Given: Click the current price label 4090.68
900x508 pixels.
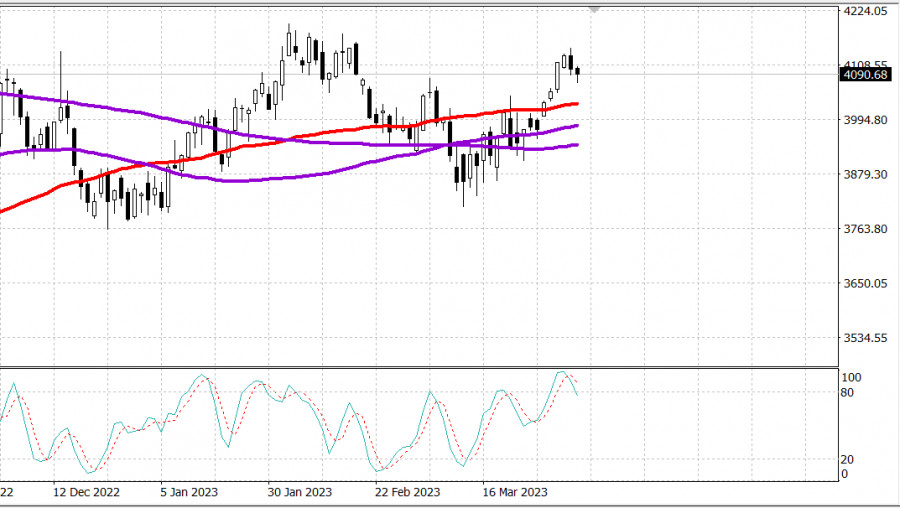Looking at the screenshot, I should pos(866,75).
